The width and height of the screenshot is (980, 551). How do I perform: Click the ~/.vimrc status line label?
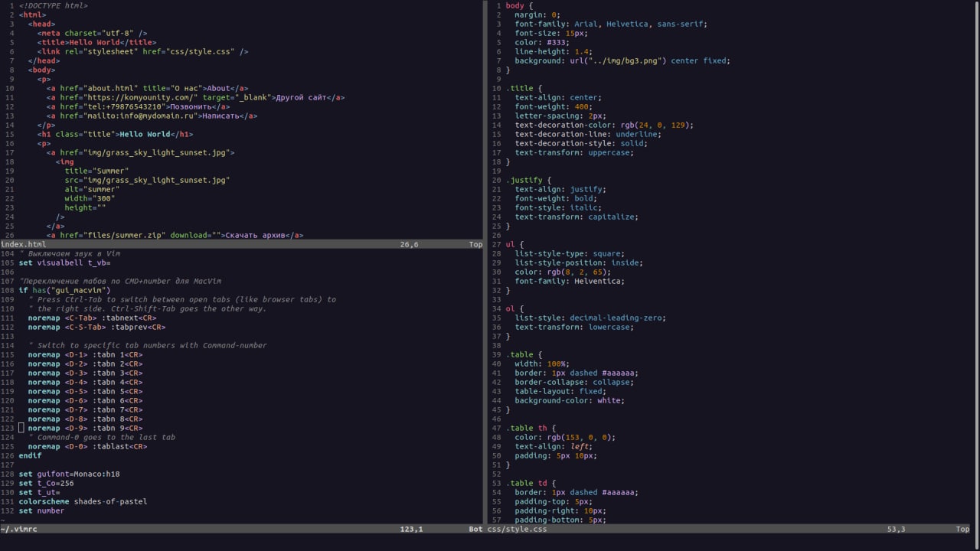pos(18,529)
